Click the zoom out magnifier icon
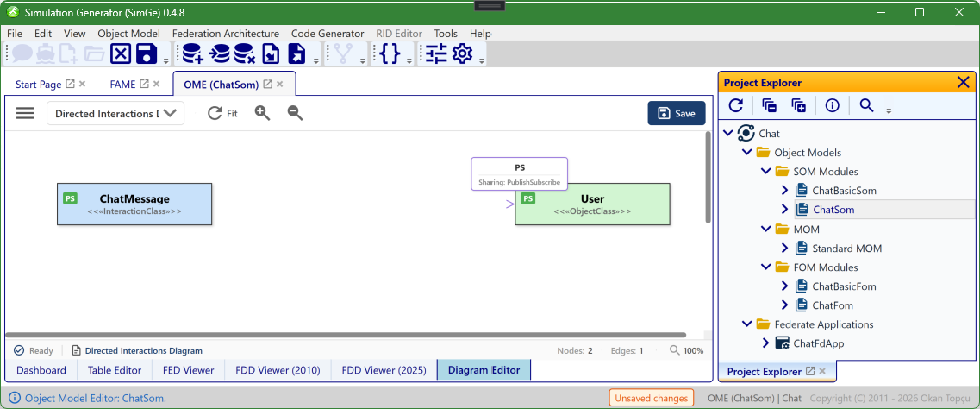This screenshot has width=980, height=409. click(x=295, y=113)
